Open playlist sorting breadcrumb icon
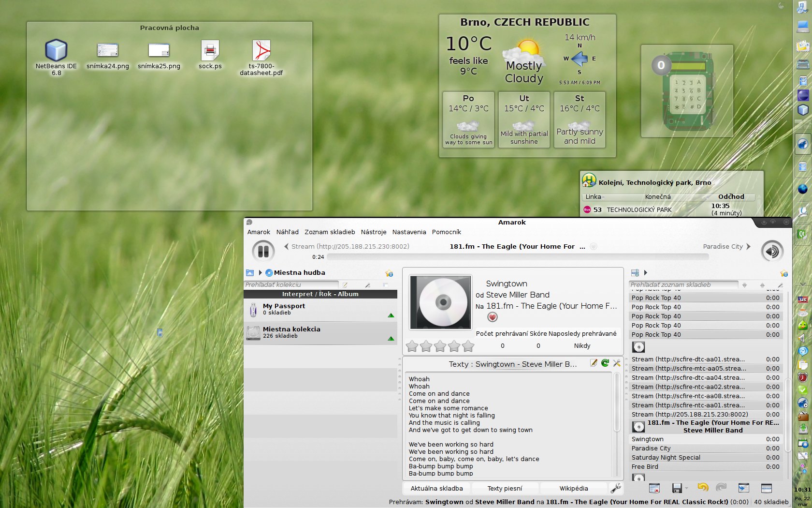The width and height of the screenshot is (812, 508). point(635,273)
